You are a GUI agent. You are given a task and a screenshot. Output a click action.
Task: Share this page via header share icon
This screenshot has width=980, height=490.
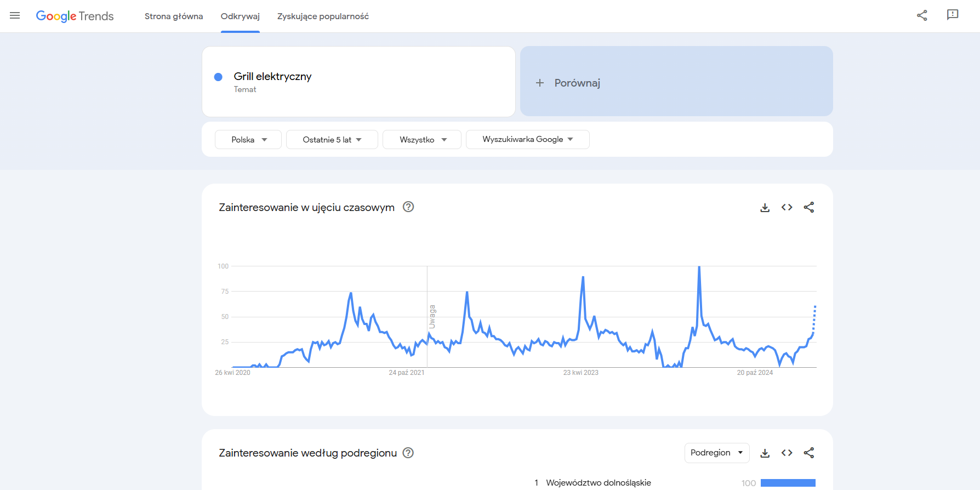pyautogui.click(x=922, y=15)
